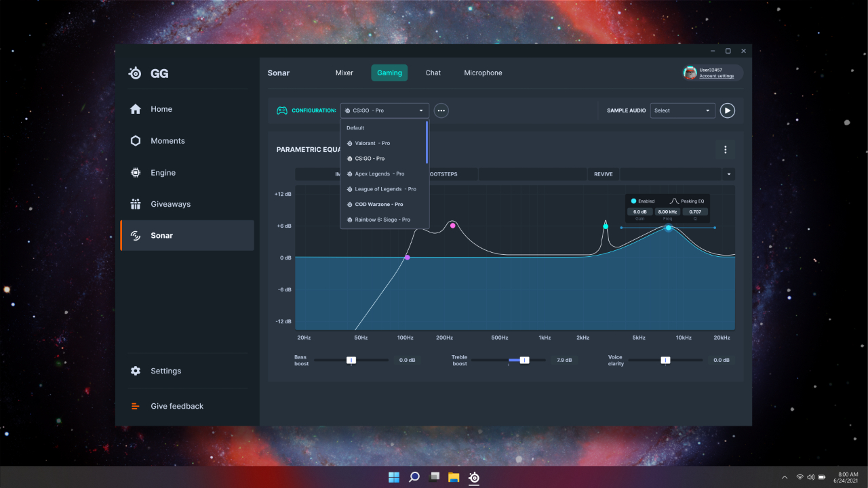Select Valorant - Pro configuration
The height and width of the screenshot is (488, 868).
coord(372,143)
